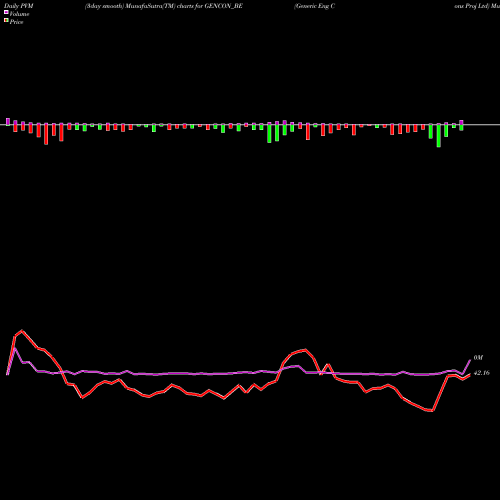Click the green-red Price legend swatch

(6, 21)
